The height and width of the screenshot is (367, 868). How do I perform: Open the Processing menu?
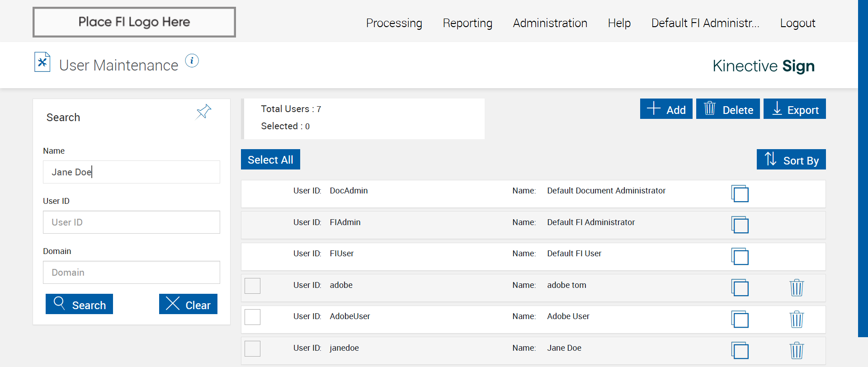(394, 23)
